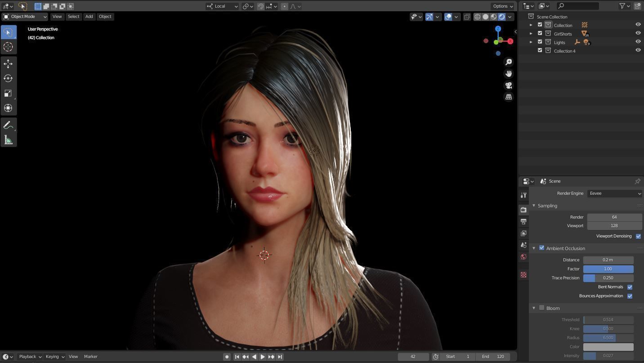
Task: Collapse the Bloom panel
Action: [x=534, y=308]
